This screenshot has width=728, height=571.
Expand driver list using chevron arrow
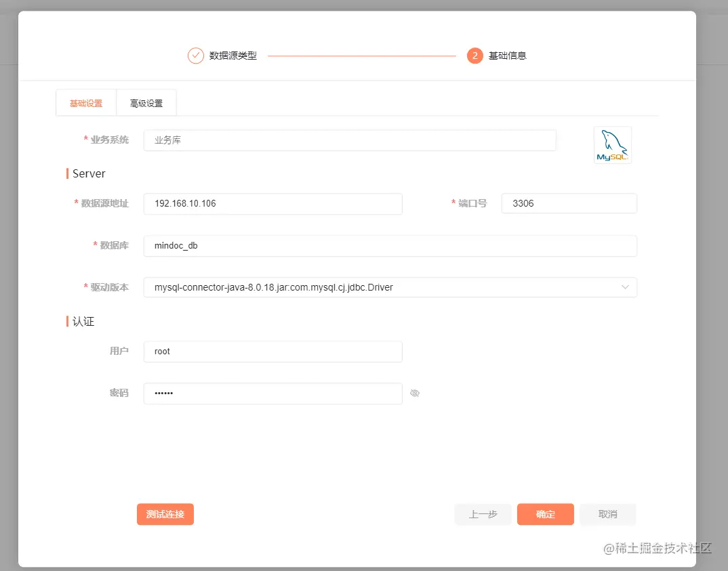click(625, 288)
